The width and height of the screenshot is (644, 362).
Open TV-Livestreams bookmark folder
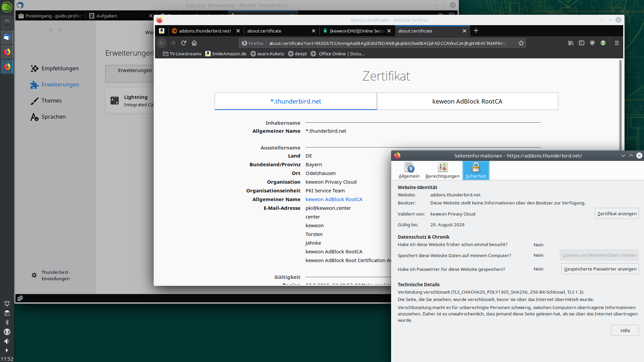[x=182, y=54]
